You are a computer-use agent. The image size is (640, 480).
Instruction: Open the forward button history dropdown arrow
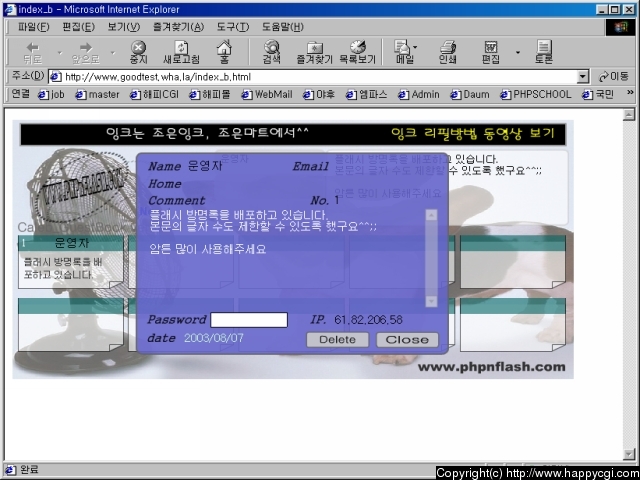113,53
